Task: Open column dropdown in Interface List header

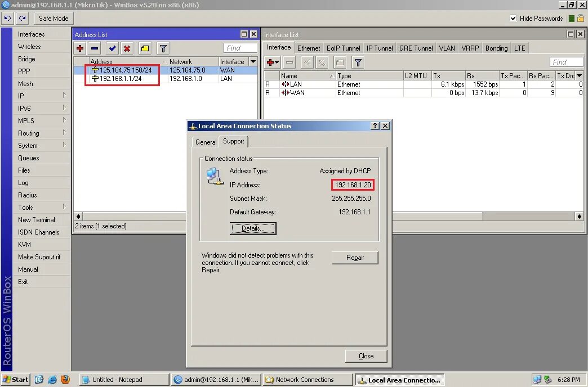Action: [580, 76]
